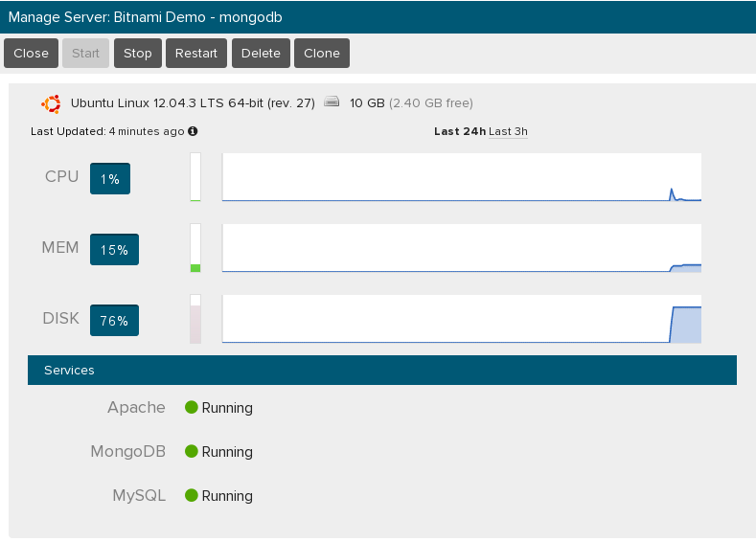The image size is (756, 542).
Task: Select the Last 24h time range
Action: point(460,131)
